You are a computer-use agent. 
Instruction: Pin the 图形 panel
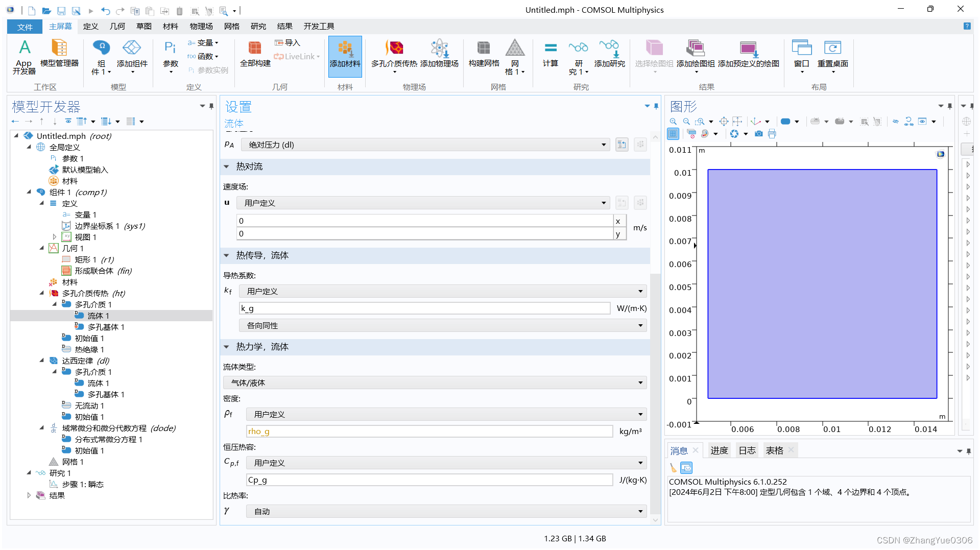[949, 106]
